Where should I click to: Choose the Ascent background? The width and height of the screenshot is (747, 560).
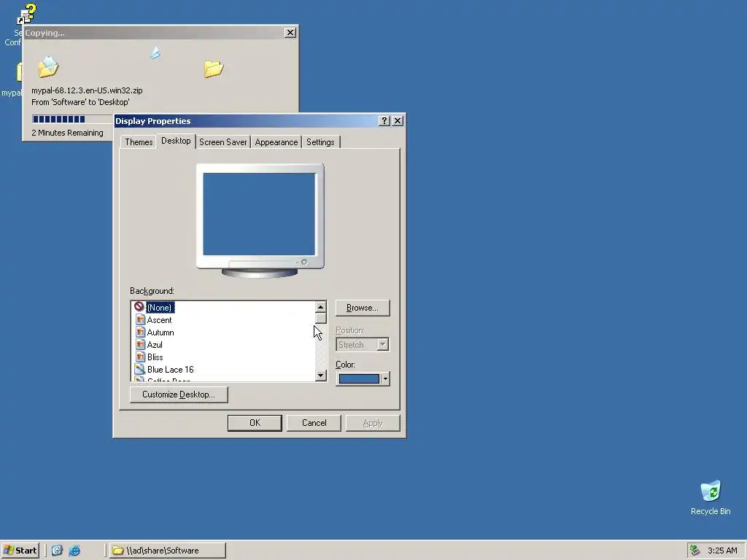coord(159,320)
